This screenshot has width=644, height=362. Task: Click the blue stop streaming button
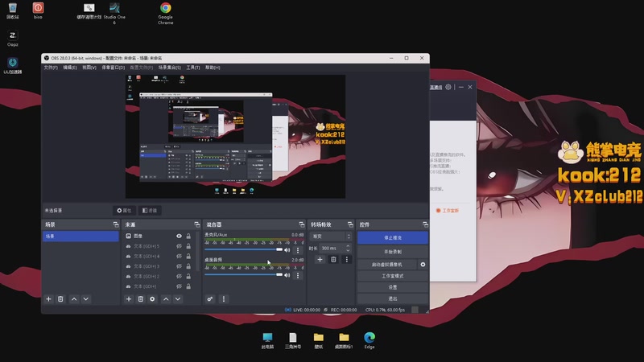point(393,237)
